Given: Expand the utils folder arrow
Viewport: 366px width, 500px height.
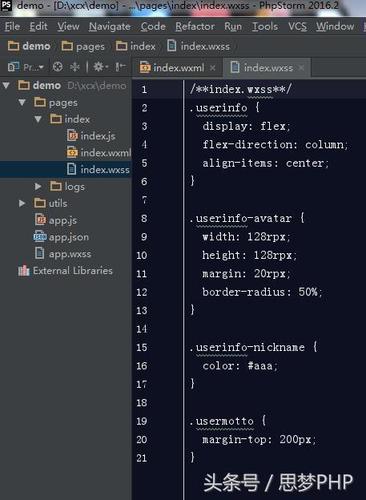Looking at the screenshot, I should (22, 203).
